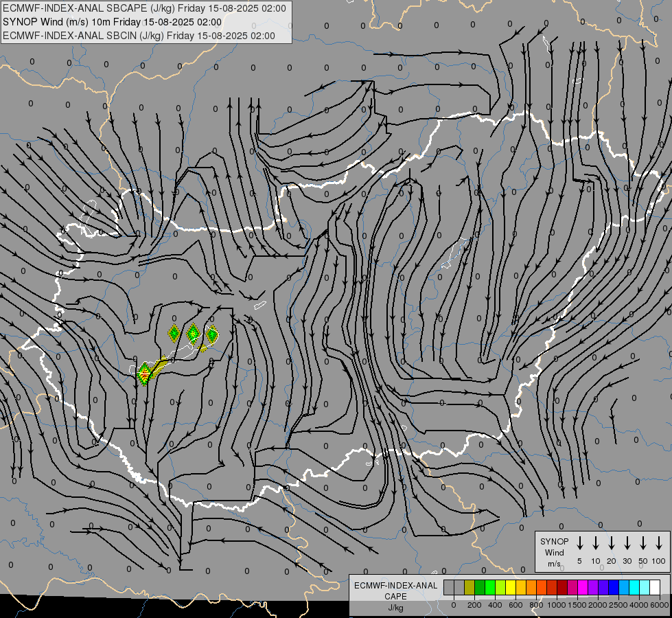
Task: Pick the pure blue CAPE legend swatch
Action: pos(613,587)
